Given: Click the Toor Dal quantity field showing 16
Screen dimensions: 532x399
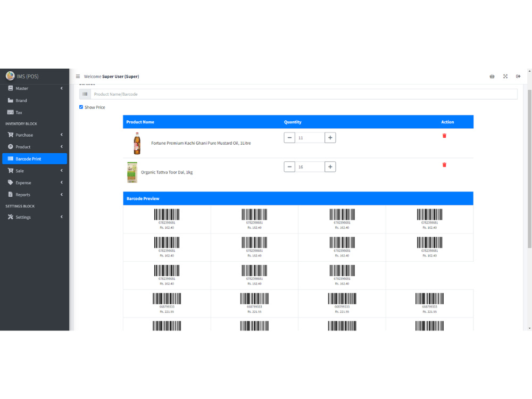Looking at the screenshot, I should point(310,167).
